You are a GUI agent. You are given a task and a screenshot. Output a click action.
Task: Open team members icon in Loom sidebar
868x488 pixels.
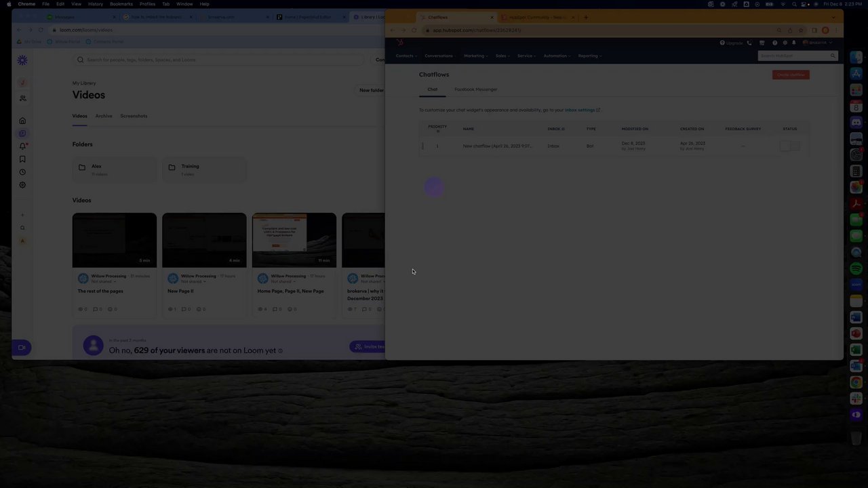tap(22, 98)
